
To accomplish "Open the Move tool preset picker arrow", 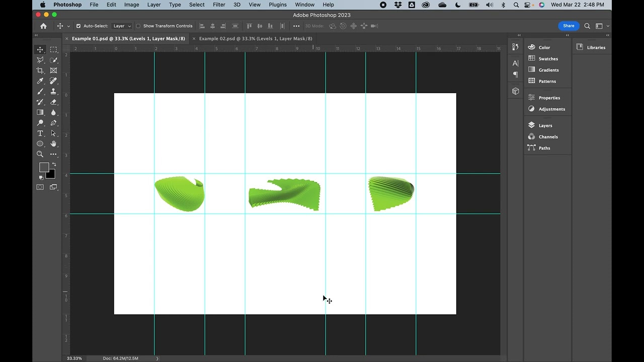I will (68, 26).
